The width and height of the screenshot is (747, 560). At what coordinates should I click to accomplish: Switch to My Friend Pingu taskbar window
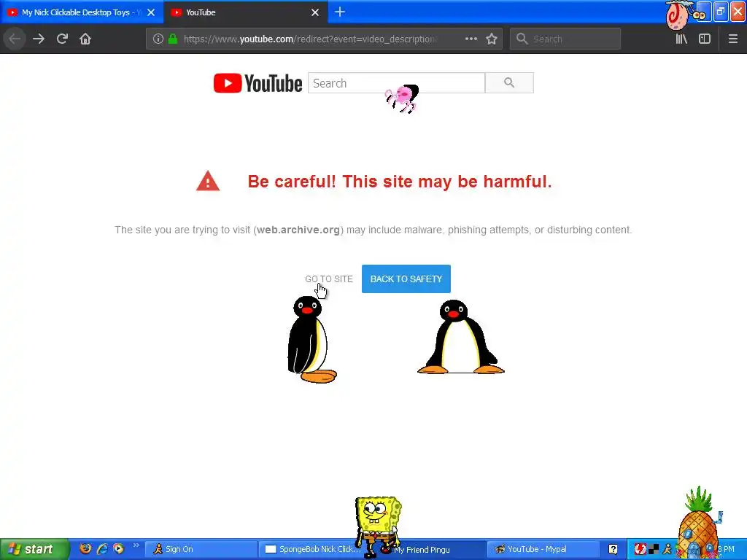tap(429, 550)
